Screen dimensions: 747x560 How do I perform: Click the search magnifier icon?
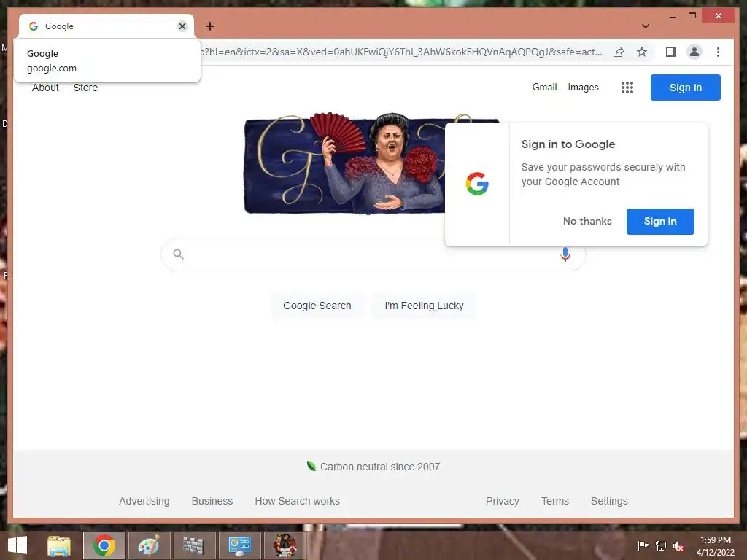point(178,254)
